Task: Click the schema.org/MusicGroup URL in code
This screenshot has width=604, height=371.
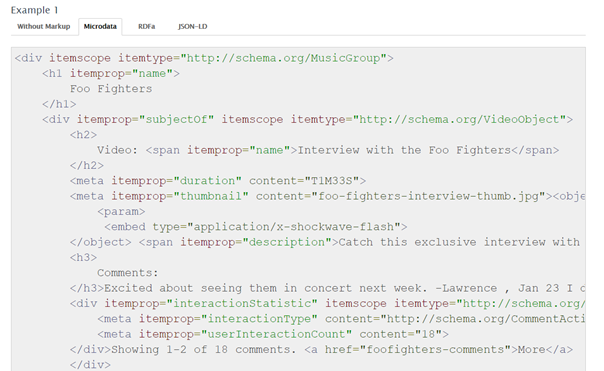Action: point(284,58)
